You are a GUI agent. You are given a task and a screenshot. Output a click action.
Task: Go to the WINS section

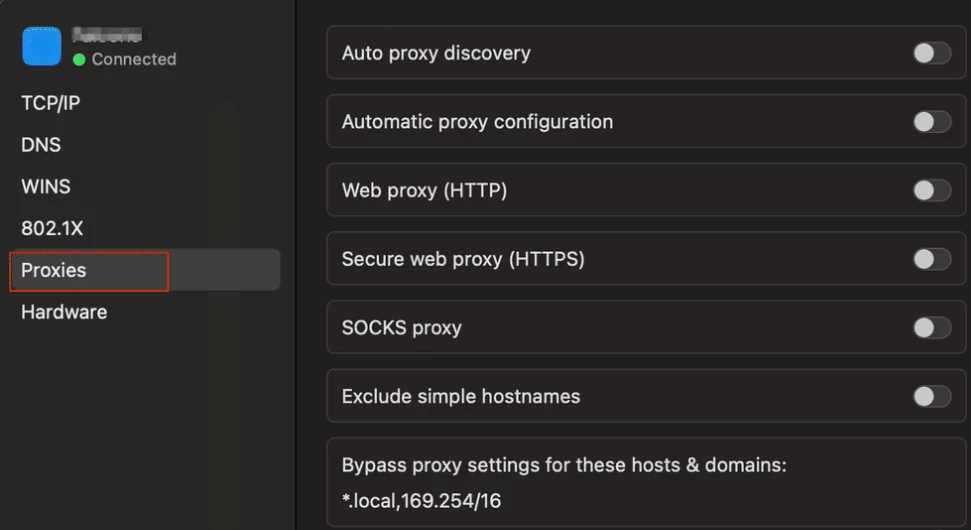[46, 186]
